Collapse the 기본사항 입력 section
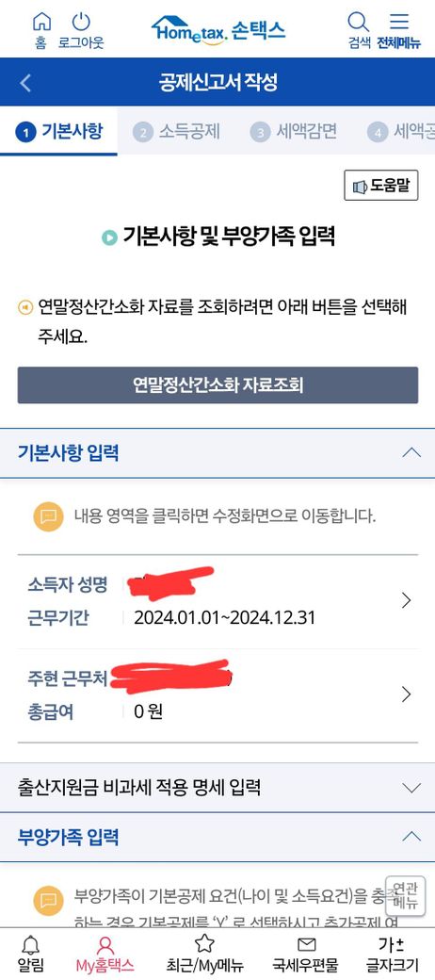This screenshot has height=980, width=435. coord(411,452)
